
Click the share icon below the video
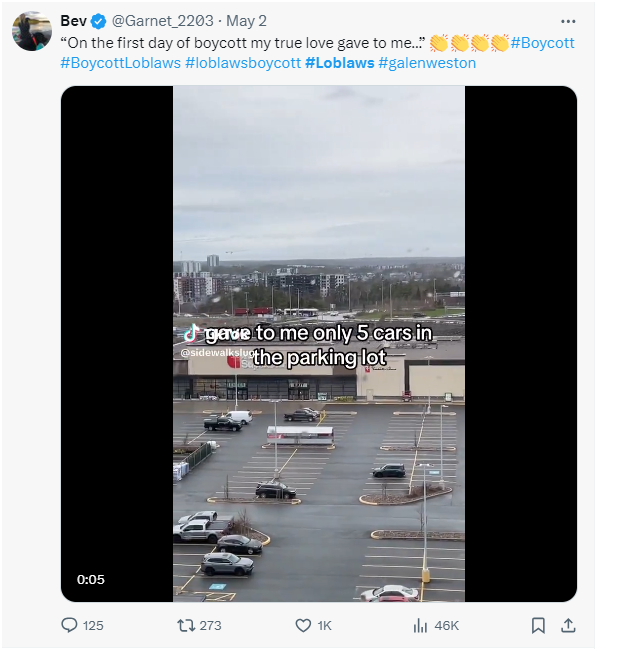[x=568, y=625]
